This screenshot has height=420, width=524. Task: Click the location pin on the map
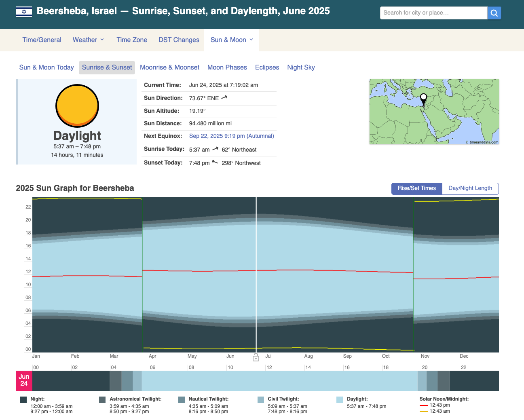pos(423,99)
